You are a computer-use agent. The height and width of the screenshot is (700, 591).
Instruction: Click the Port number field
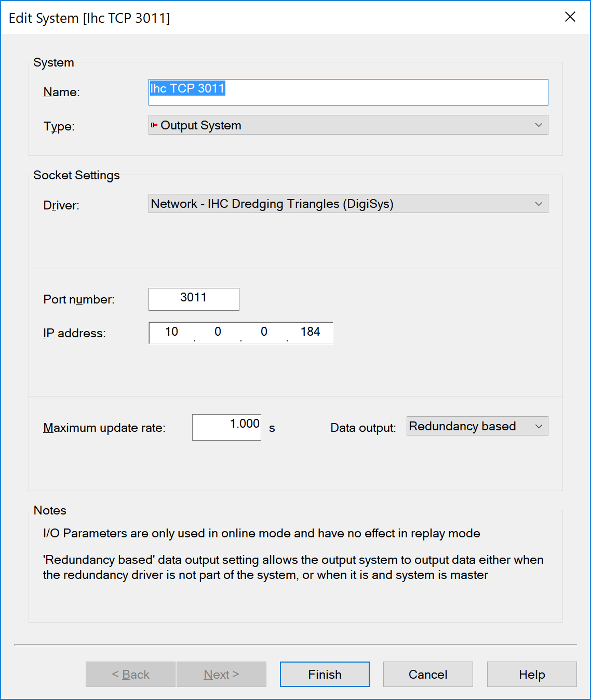click(x=194, y=299)
